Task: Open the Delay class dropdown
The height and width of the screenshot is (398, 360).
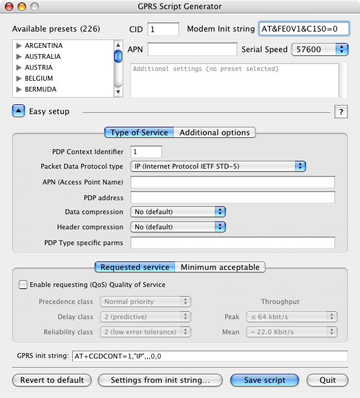Action: 146,317
